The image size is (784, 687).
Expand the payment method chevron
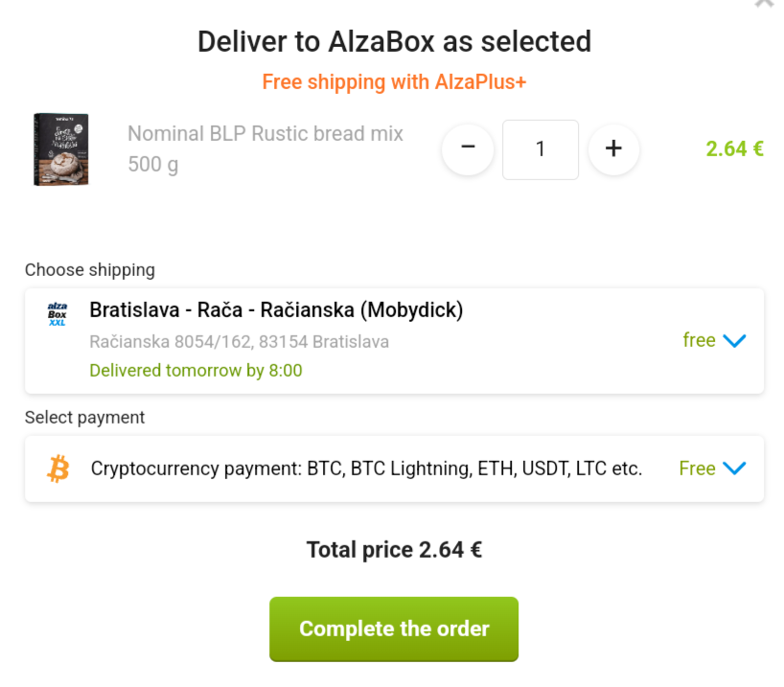[x=734, y=469]
